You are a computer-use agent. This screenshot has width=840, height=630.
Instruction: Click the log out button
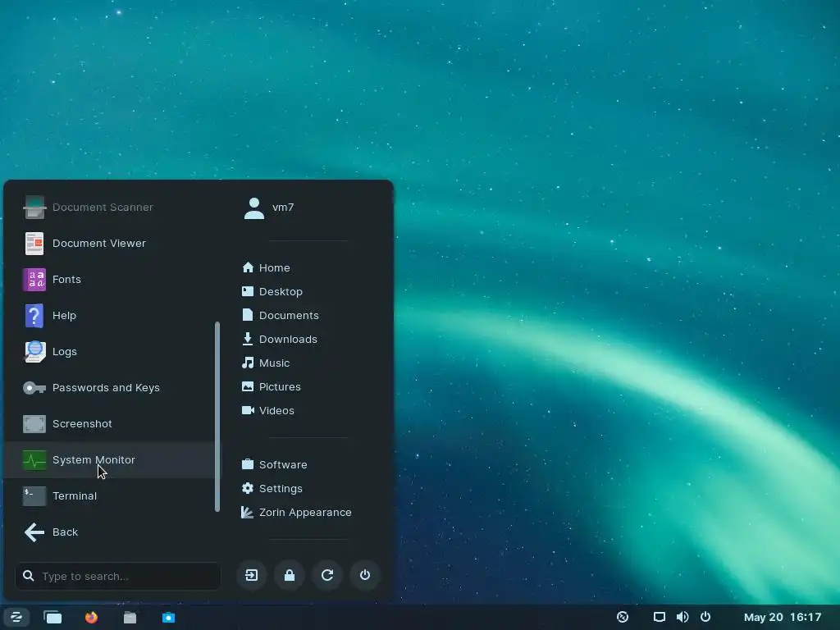tap(252, 575)
